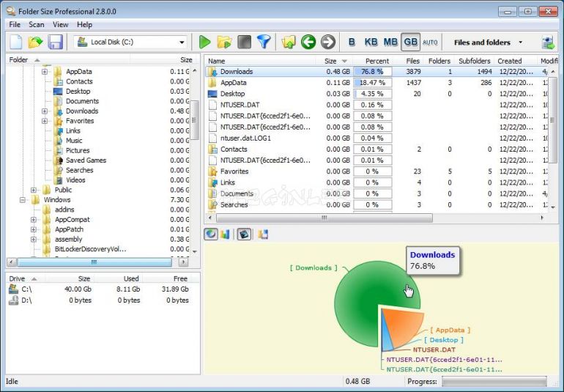
Task: Click the C:\ drive icon in drive list
Action: click(x=14, y=289)
